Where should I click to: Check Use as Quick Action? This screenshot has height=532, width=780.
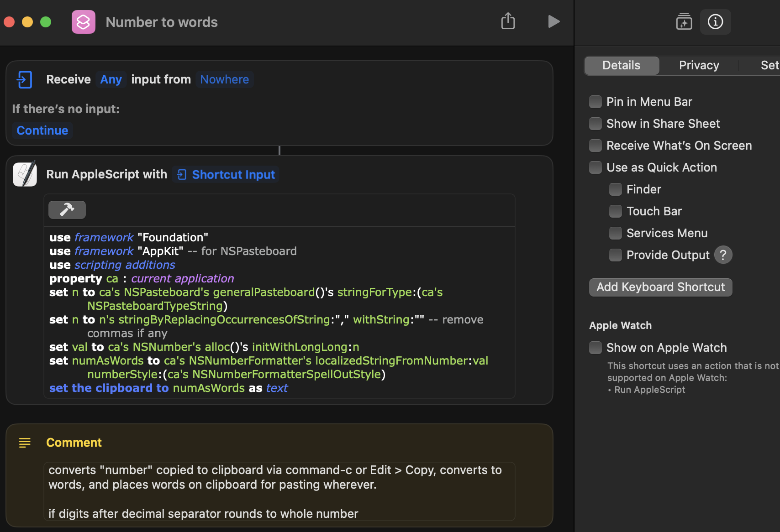(596, 167)
